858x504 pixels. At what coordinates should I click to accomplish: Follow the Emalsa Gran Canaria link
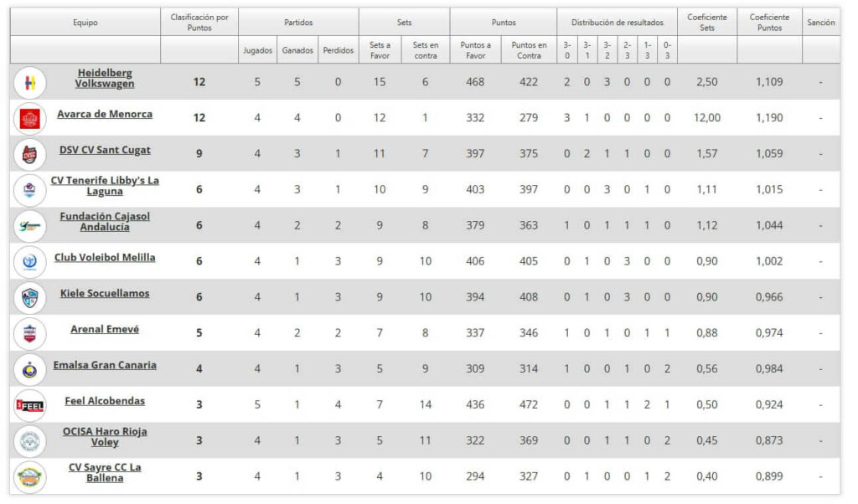click(103, 366)
